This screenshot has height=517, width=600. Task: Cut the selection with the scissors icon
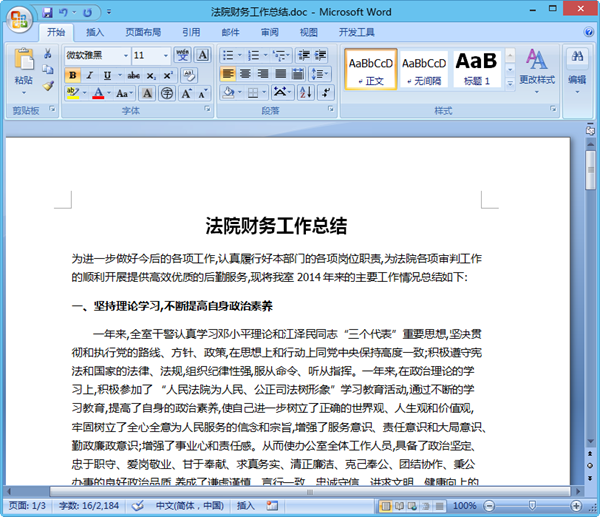click(x=48, y=53)
